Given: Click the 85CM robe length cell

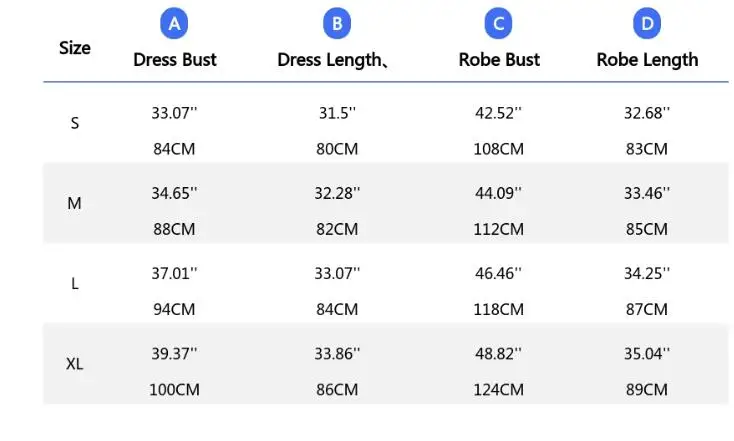Looking at the screenshot, I should [x=647, y=229].
